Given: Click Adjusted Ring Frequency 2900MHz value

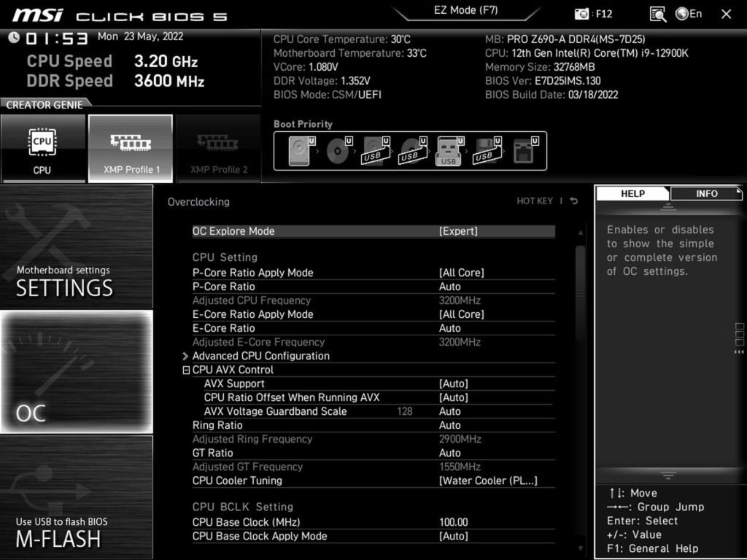Looking at the screenshot, I should pyautogui.click(x=460, y=439).
